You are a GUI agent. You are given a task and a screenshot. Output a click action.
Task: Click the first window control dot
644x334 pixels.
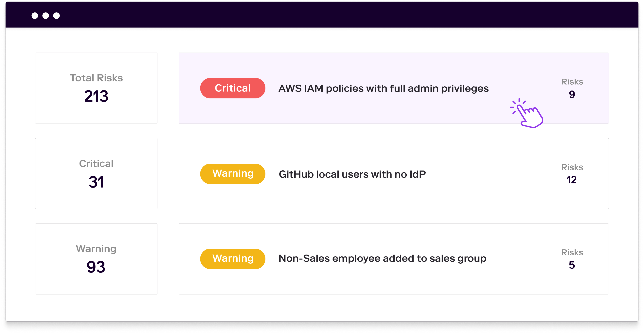pos(35,16)
